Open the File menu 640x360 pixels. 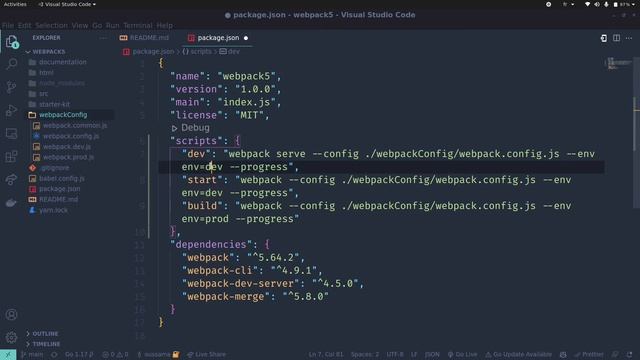coord(8,25)
